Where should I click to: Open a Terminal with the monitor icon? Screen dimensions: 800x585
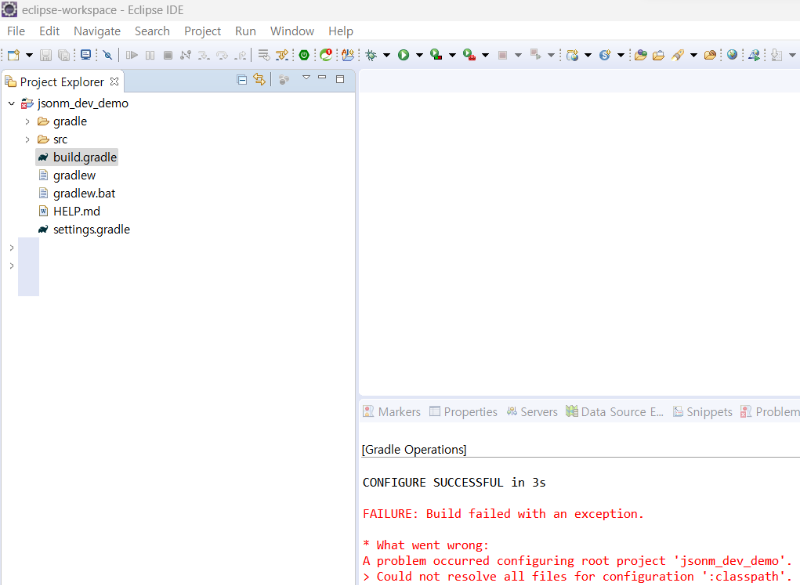pos(86,55)
